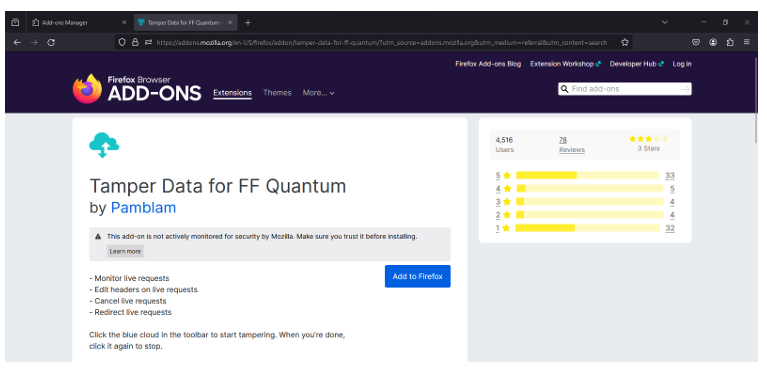The height and width of the screenshot is (377, 767).
Task: Open the Extensions puzzle icon
Action: 730,43
